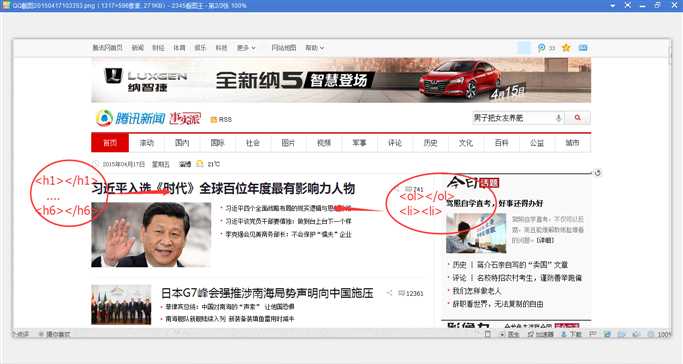Open 驾照自学直考，好事还得办好 article

(x=495, y=203)
